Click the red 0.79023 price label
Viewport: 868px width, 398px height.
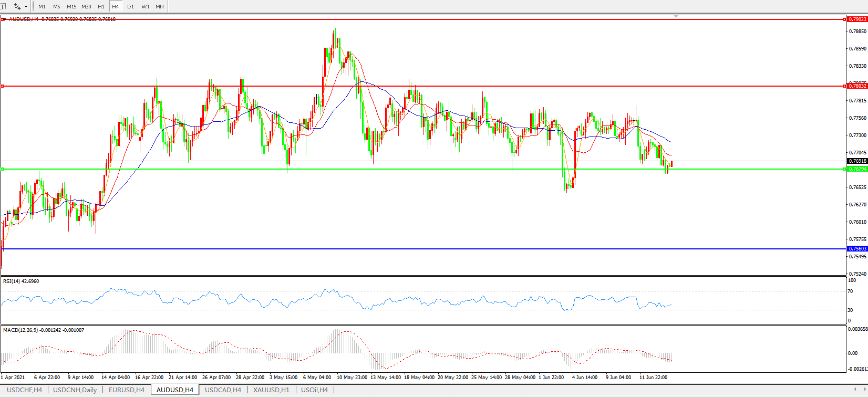pyautogui.click(x=857, y=19)
